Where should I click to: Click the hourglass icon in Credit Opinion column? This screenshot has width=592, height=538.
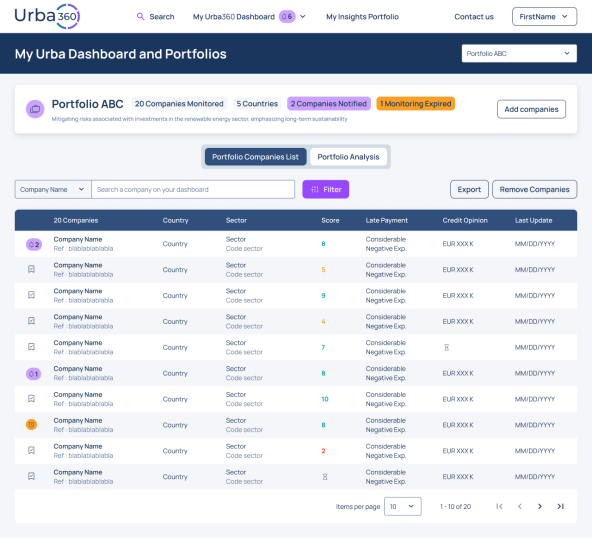[447, 347]
